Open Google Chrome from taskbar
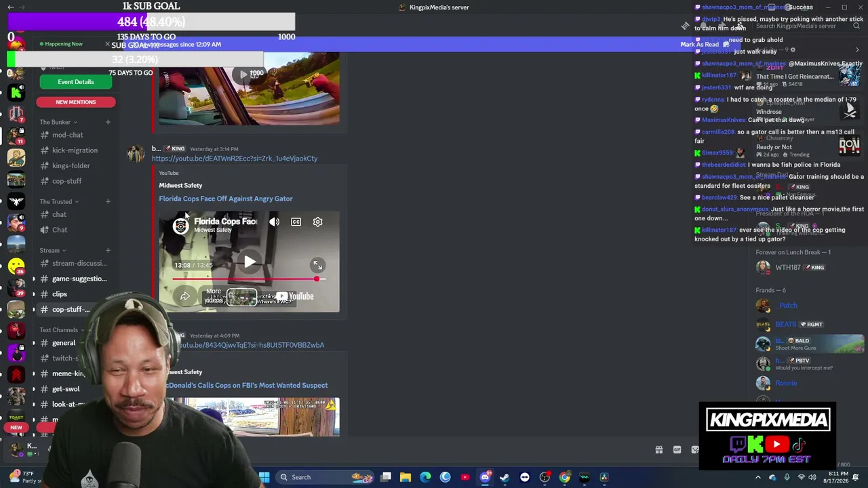 (564, 477)
